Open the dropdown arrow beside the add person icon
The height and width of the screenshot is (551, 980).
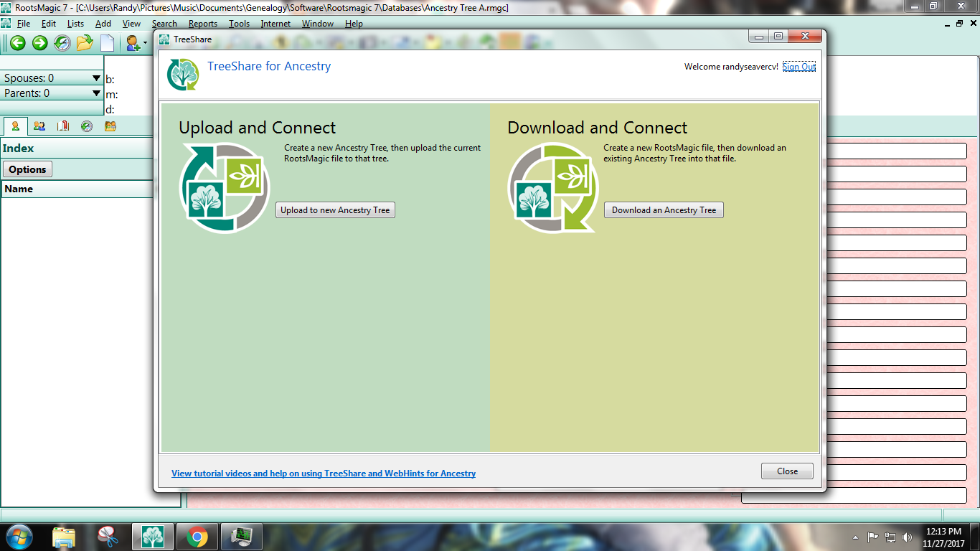145,43
